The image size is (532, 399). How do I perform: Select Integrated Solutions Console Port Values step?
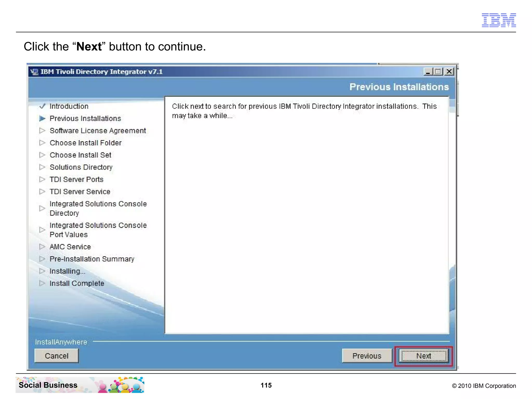pyautogui.click(x=98, y=230)
